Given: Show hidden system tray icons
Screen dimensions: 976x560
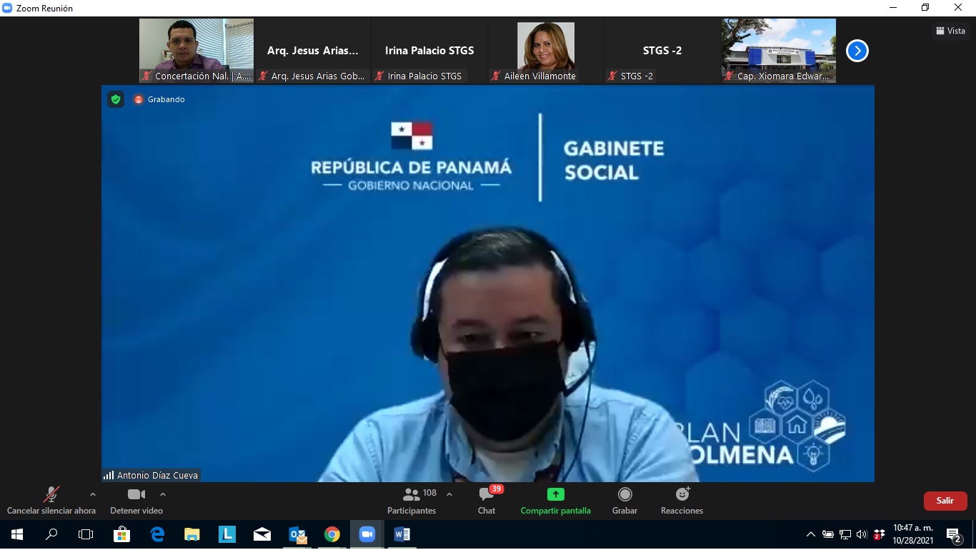Looking at the screenshot, I should point(811,534).
